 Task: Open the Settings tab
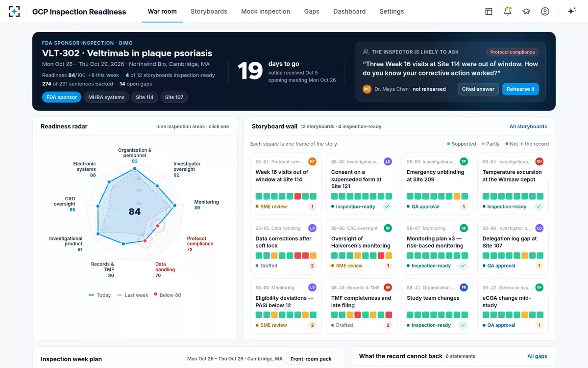coord(392,11)
